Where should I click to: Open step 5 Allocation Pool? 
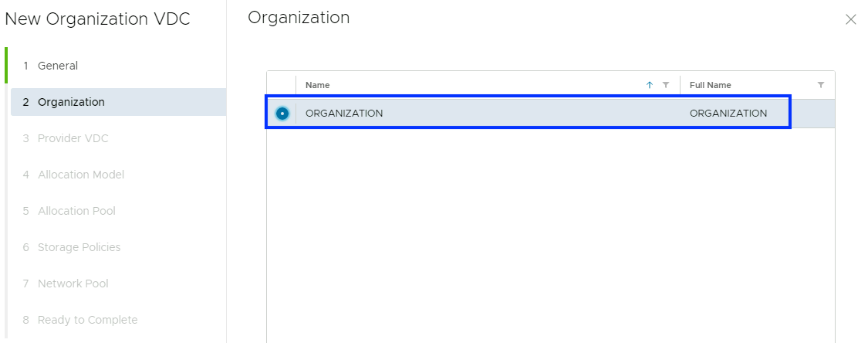click(76, 211)
